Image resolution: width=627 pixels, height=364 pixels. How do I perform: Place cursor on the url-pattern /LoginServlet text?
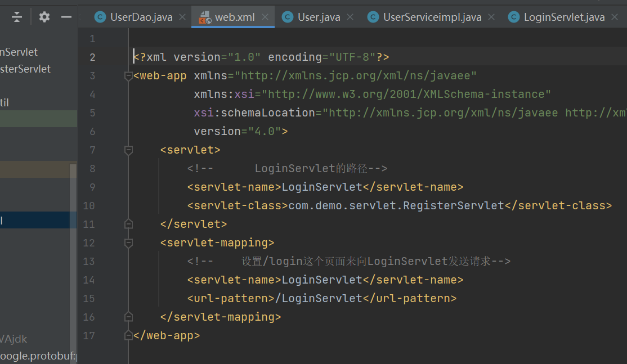pos(322,298)
